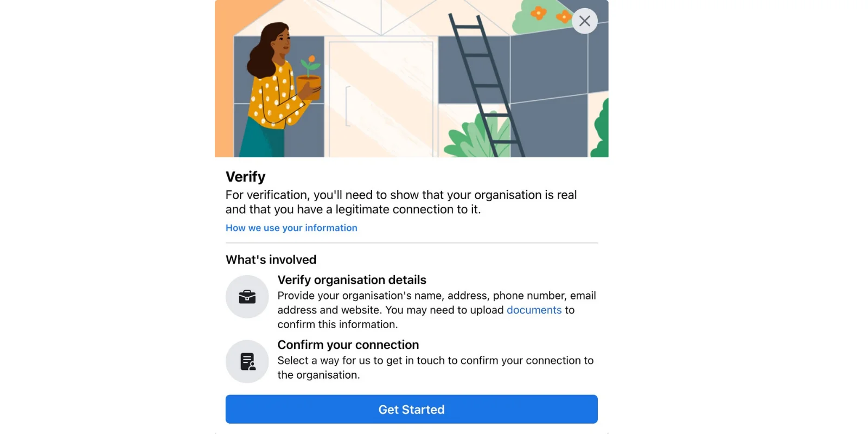Open the documents link in the description
Screen dimensions: 868x434
pyautogui.click(x=534, y=310)
